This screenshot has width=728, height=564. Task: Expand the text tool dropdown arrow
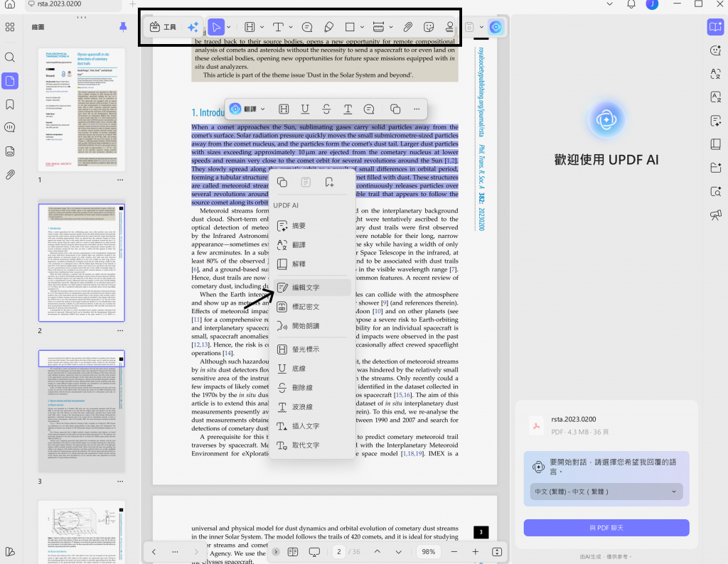pos(291,28)
